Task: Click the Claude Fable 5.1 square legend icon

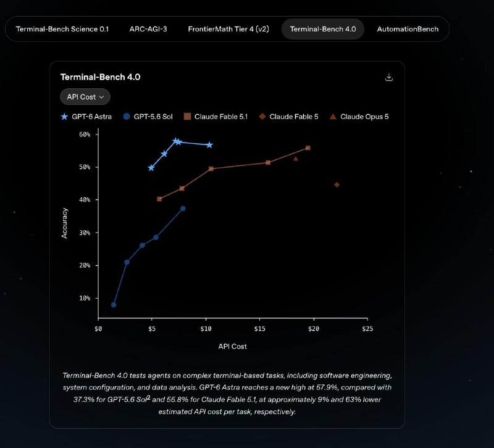Action: tap(188, 117)
